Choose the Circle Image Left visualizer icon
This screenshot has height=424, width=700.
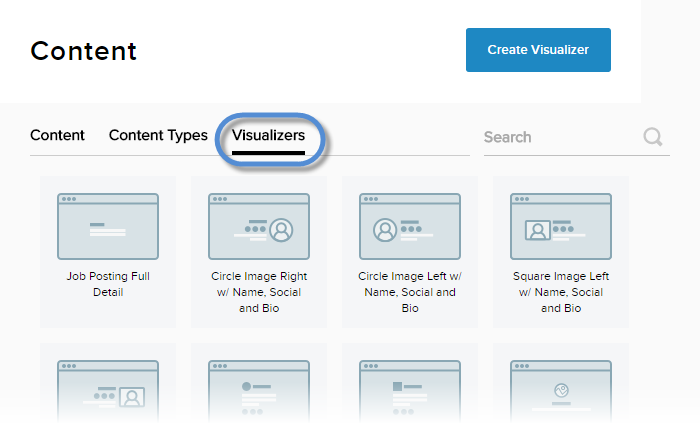410,227
